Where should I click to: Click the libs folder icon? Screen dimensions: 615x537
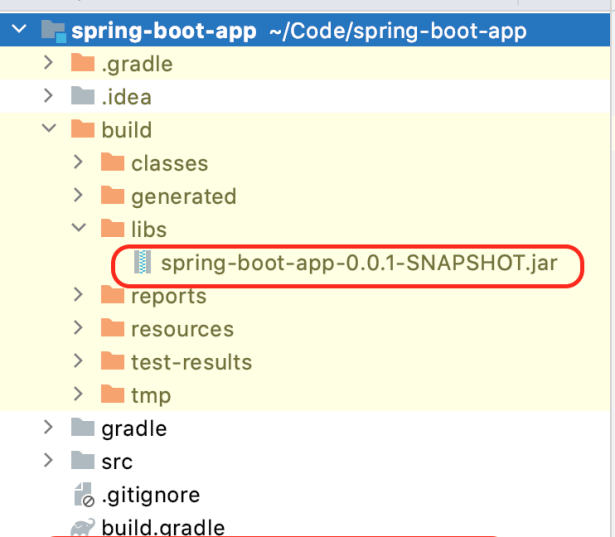point(113,228)
